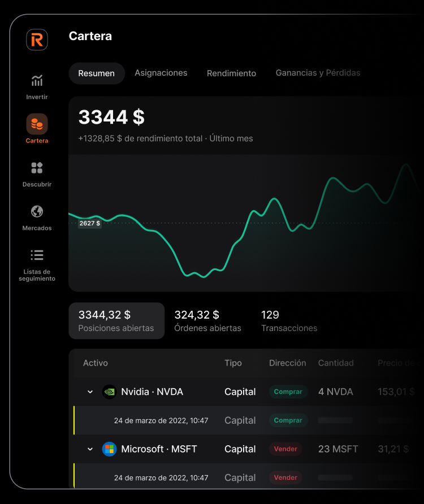View the 129 Transacciones section

pyautogui.click(x=289, y=321)
